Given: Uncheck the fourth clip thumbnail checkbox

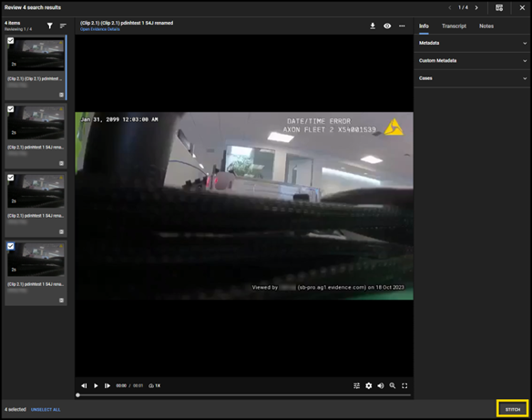Looking at the screenshot, I should tap(11, 246).
